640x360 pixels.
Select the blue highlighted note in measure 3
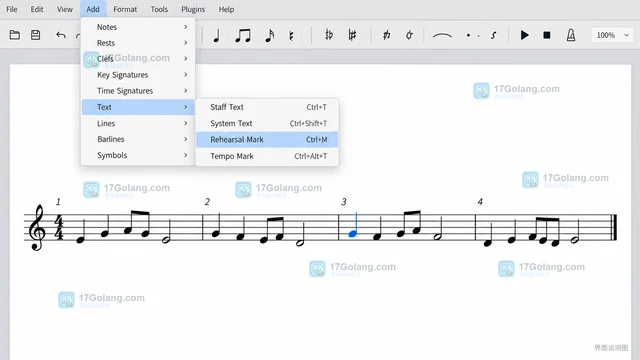[x=353, y=225]
